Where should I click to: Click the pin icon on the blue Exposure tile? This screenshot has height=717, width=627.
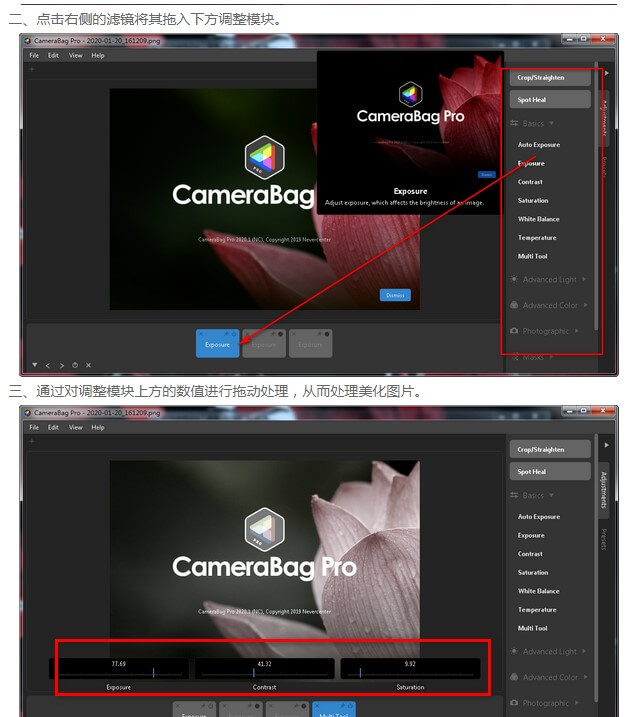[x=226, y=334]
